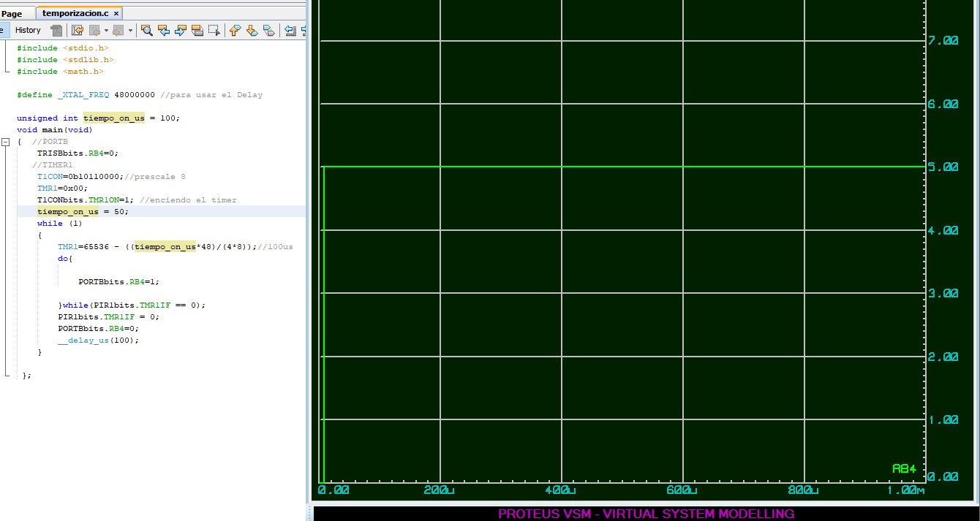Toggle Rectangular Selection icon

point(214,30)
